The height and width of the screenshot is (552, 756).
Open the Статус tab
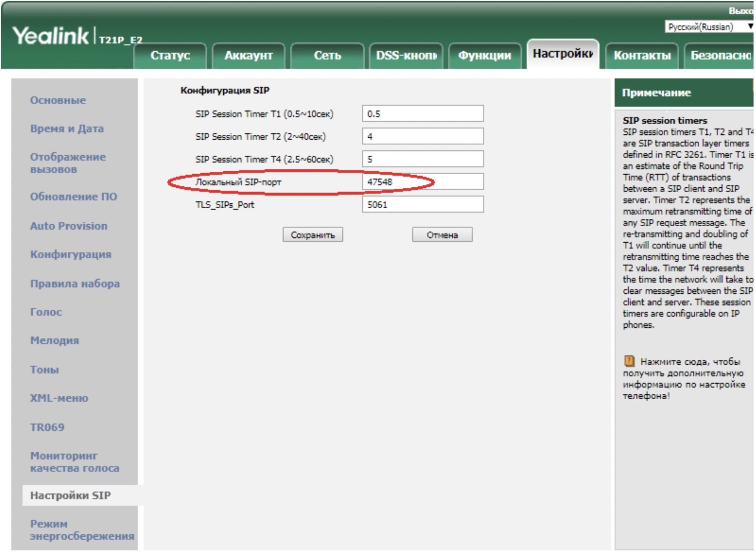170,55
